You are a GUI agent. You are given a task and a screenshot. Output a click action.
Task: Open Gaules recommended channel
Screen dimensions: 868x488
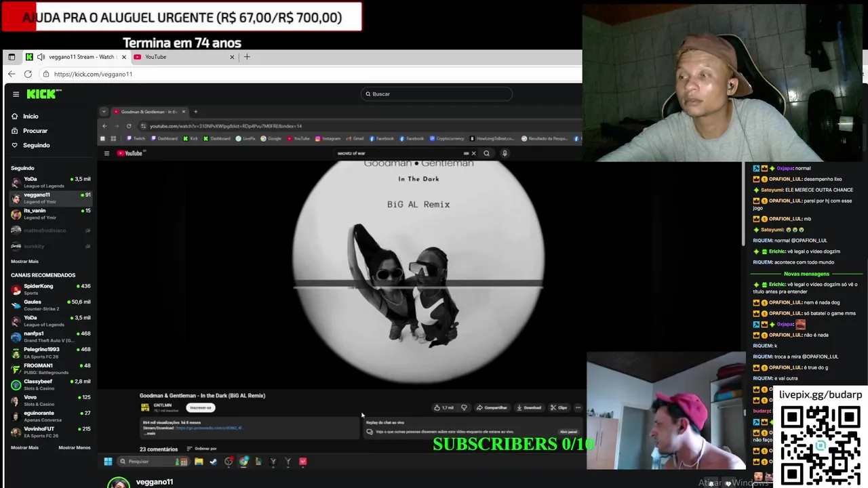click(x=51, y=305)
